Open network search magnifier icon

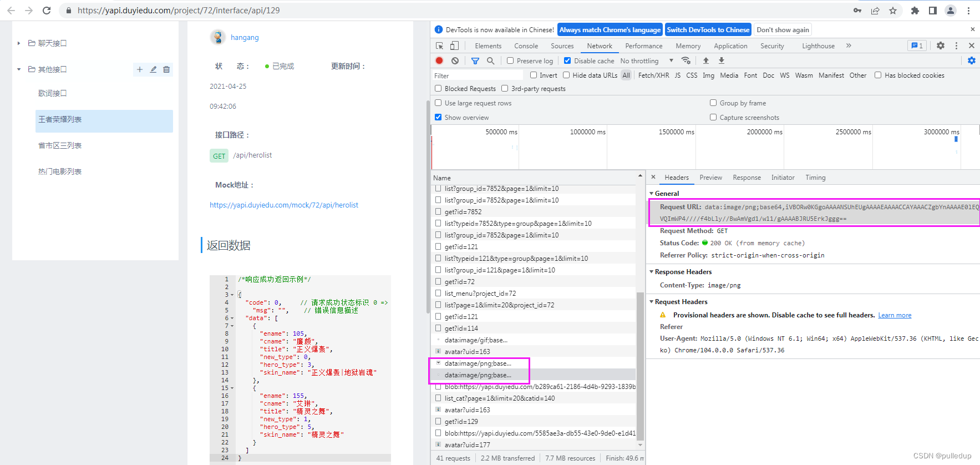coord(490,60)
